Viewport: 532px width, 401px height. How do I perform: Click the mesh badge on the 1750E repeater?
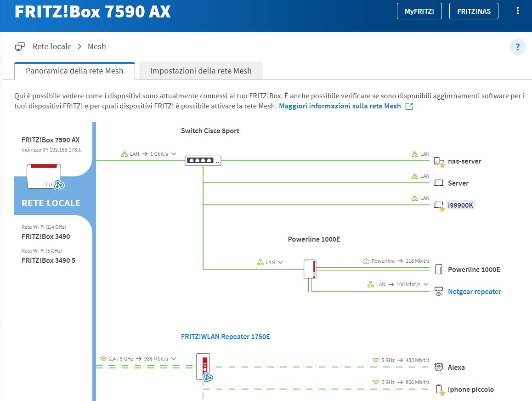(x=208, y=377)
